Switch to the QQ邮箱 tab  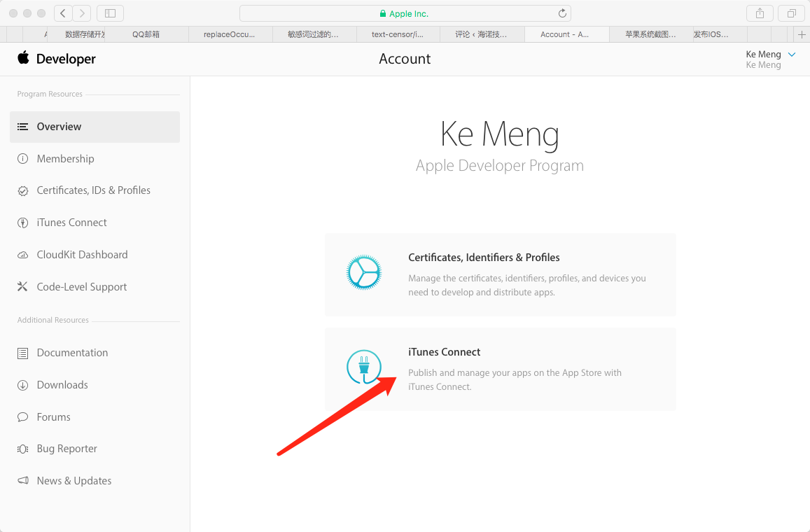[x=146, y=34]
